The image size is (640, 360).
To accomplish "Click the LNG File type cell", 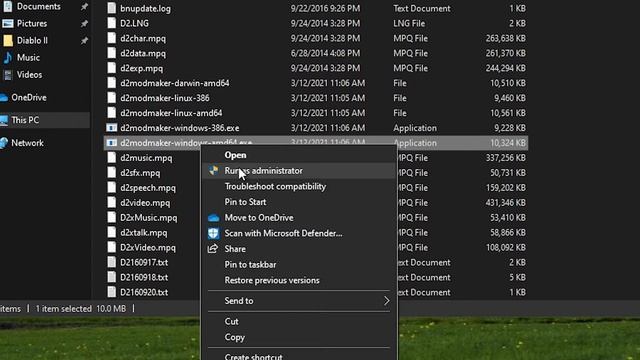I will (409, 23).
